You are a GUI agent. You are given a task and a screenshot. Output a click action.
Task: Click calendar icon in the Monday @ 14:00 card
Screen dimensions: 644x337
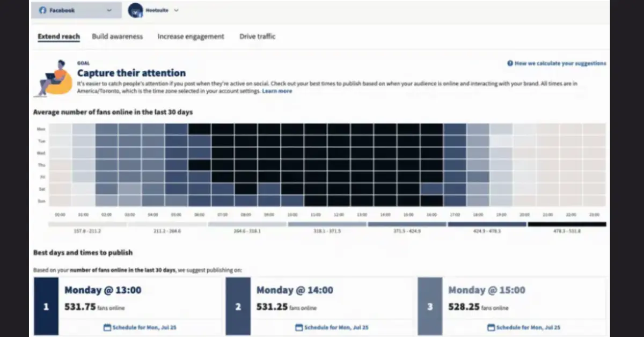pyautogui.click(x=298, y=327)
